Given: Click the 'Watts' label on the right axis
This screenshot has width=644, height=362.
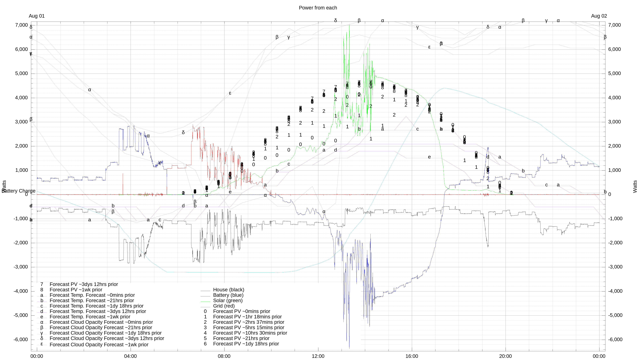Looking at the screenshot, I should point(635,186).
